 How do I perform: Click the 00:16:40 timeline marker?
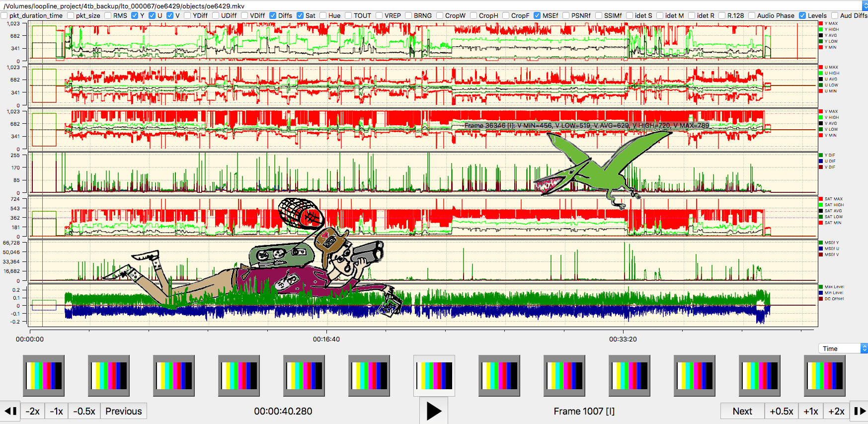(x=326, y=339)
